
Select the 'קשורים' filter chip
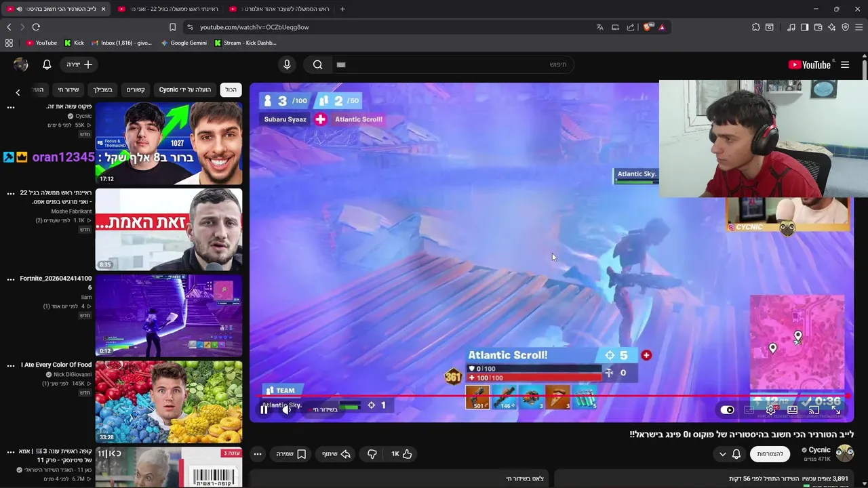point(136,89)
